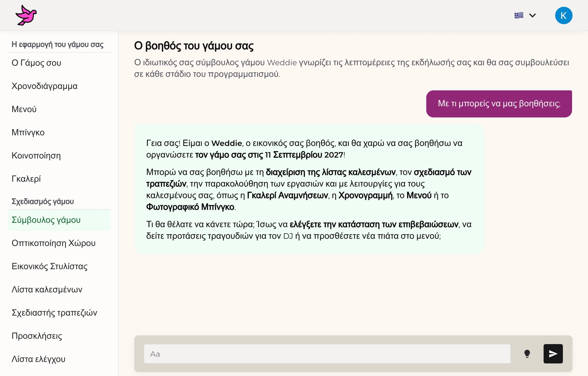Open the Μπίνγκο feature
This screenshot has width=588, height=376.
click(x=28, y=132)
